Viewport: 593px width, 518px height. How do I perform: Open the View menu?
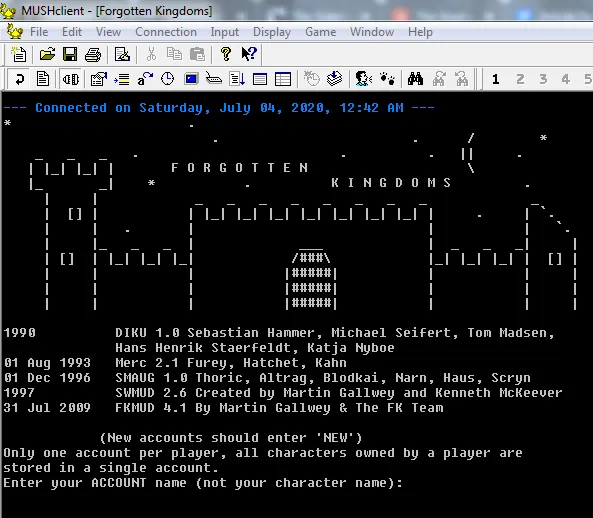109,32
